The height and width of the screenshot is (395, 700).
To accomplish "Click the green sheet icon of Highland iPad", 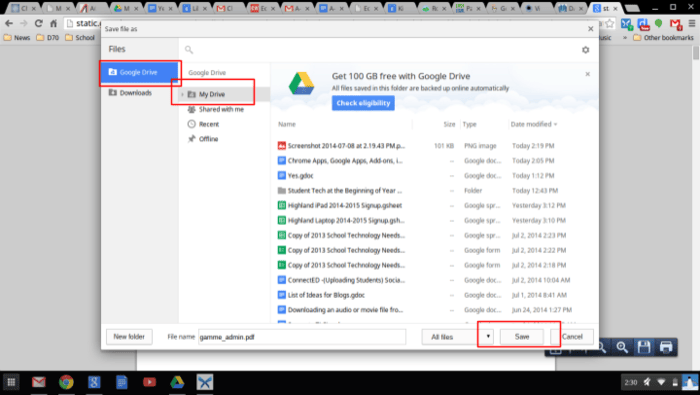I will pyautogui.click(x=282, y=206).
